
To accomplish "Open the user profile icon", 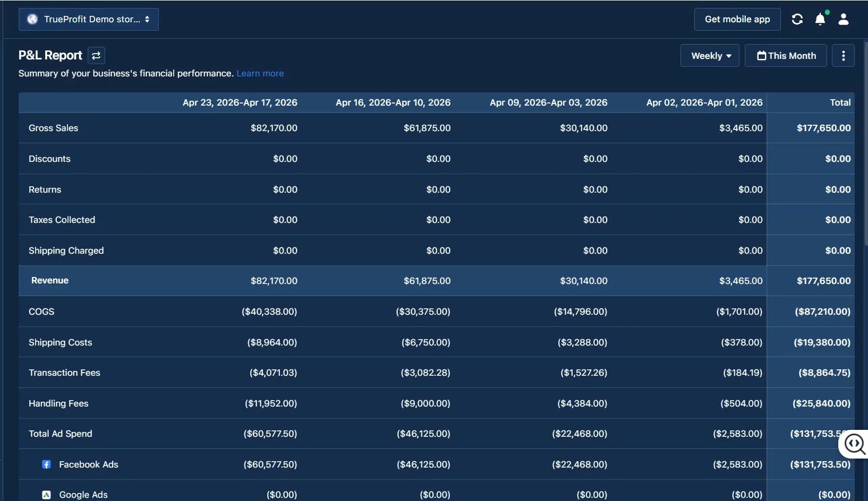I will (x=843, y=19).
